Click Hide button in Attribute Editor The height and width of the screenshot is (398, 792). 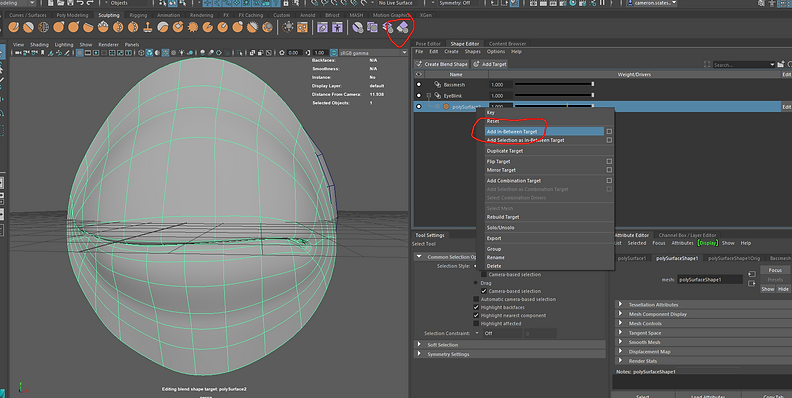coord(783,289)
